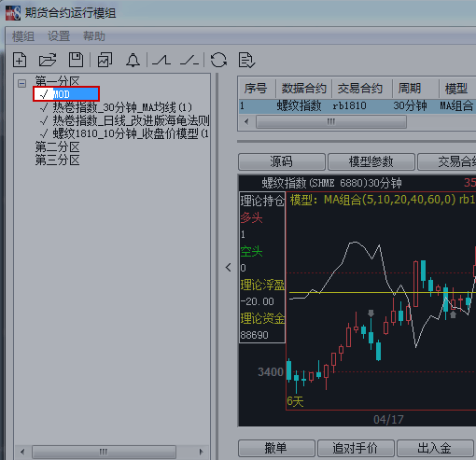The width and height of the screenshot is (476, 460).
Task: Toggle checkmark for MOD item
Action: (44, 94)
